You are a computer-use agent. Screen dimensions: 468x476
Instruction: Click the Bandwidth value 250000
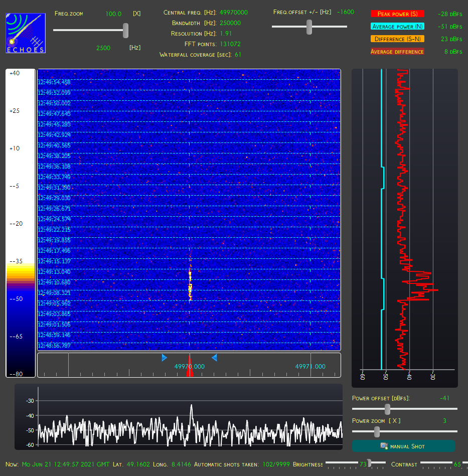[x=230, y=23]
